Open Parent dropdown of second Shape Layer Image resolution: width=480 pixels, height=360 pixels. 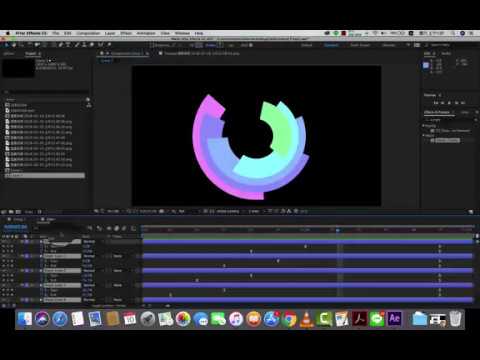(x=118, y=256)
